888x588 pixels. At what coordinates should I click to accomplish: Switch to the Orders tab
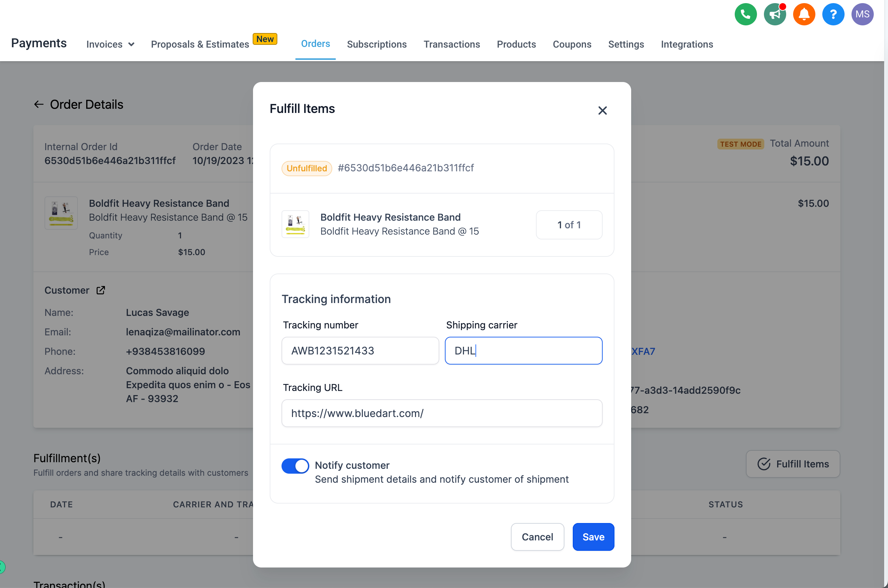(315, 43)
